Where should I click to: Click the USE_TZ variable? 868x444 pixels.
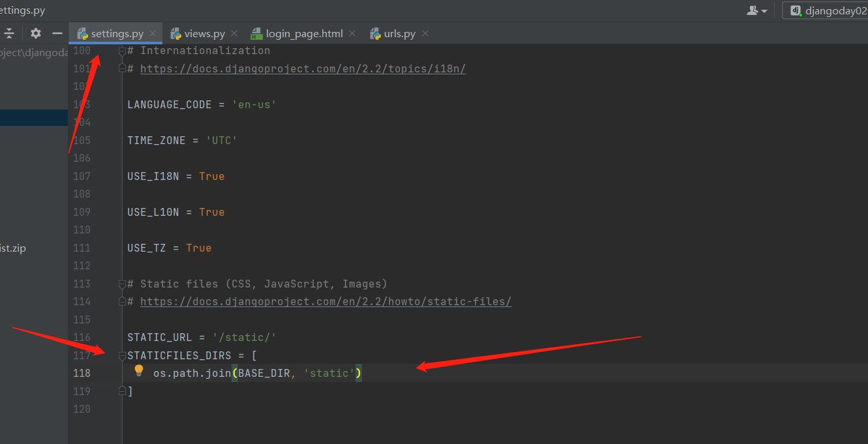tap(147, 248)
